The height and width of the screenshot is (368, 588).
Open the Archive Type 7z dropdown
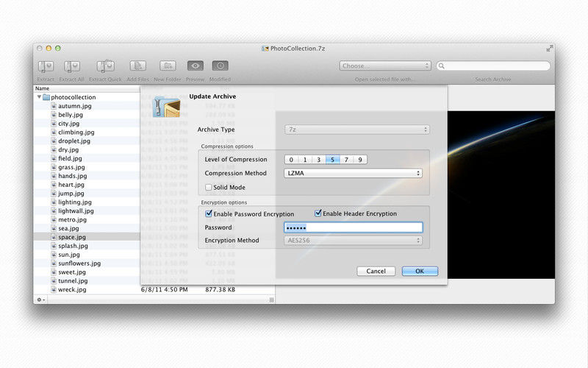click(356, 130)
